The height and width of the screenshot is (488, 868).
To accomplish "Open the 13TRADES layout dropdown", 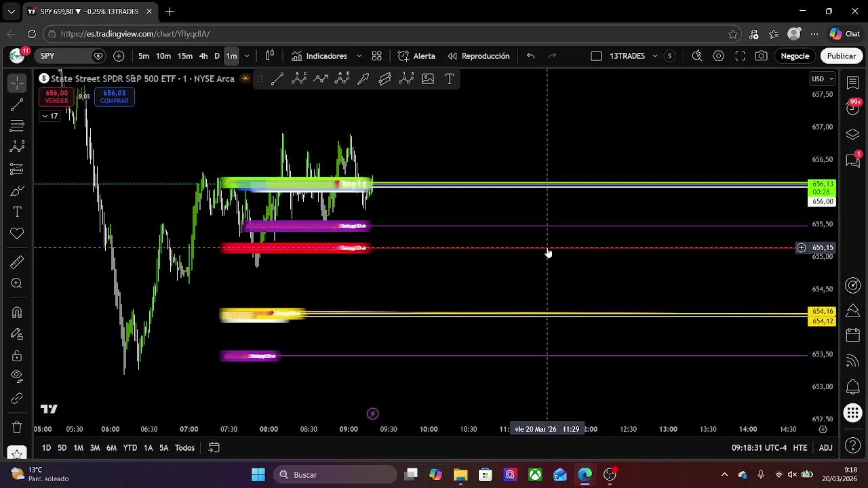I will click(654, 56).
